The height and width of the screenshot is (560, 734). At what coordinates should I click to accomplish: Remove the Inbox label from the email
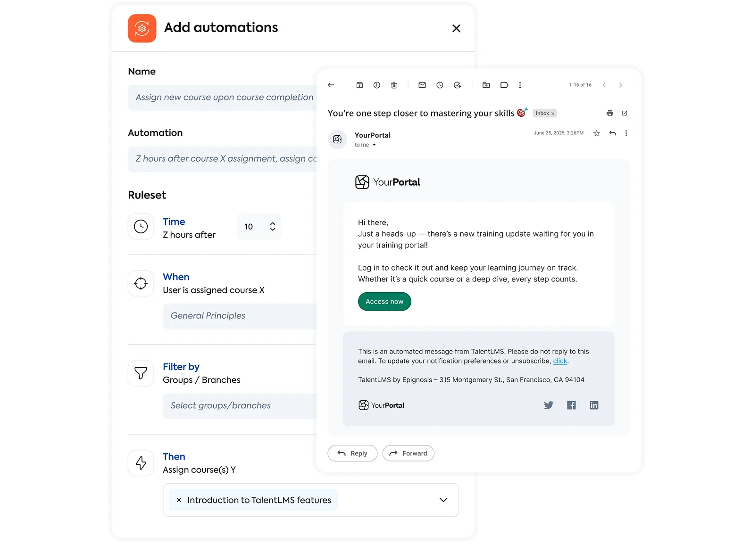point(553,114)
